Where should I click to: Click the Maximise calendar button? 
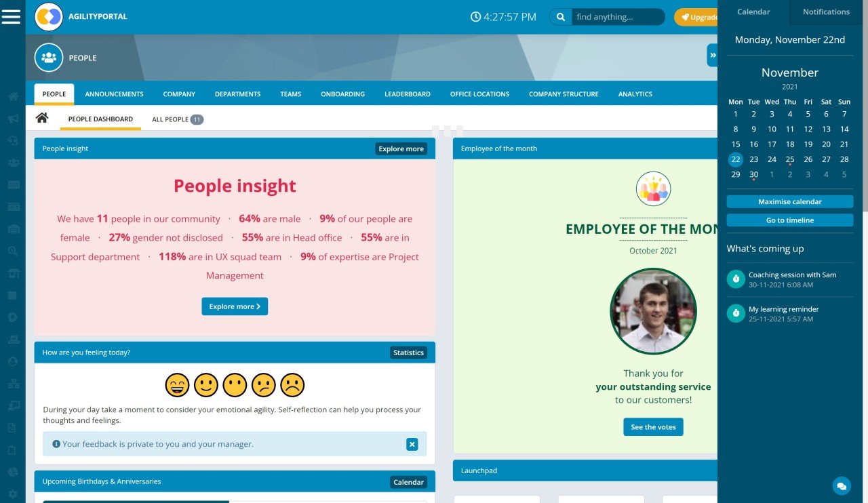pos(789,201)
